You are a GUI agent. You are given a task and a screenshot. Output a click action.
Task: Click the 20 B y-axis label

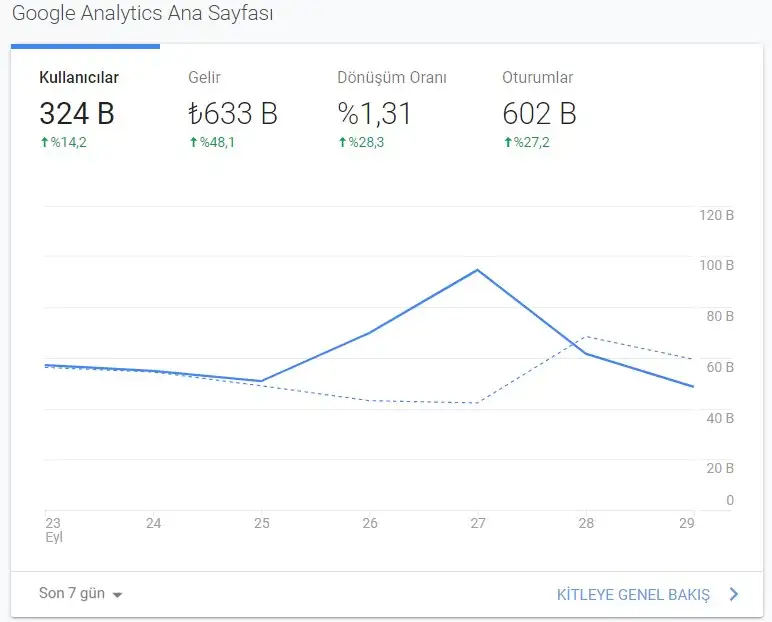tap(720, 468)
